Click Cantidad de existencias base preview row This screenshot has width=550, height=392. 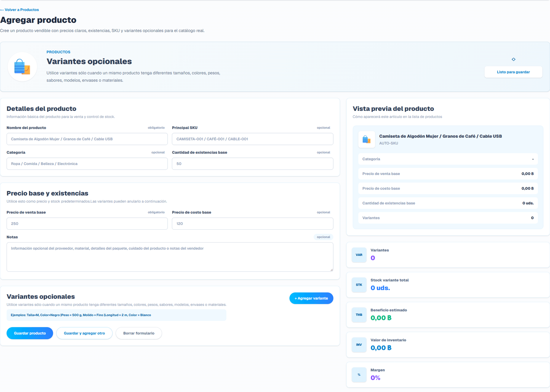[448, 203]
